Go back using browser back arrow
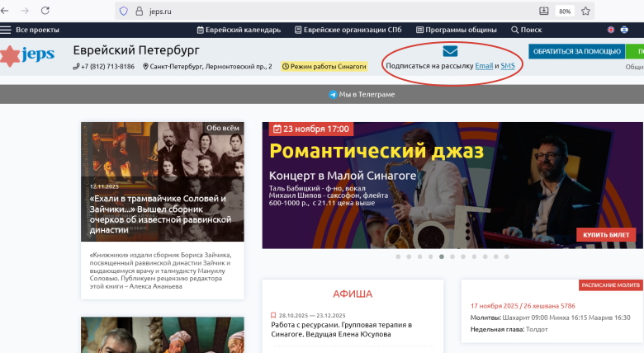The width and height of the screenshot is (644, 353). 7,11
